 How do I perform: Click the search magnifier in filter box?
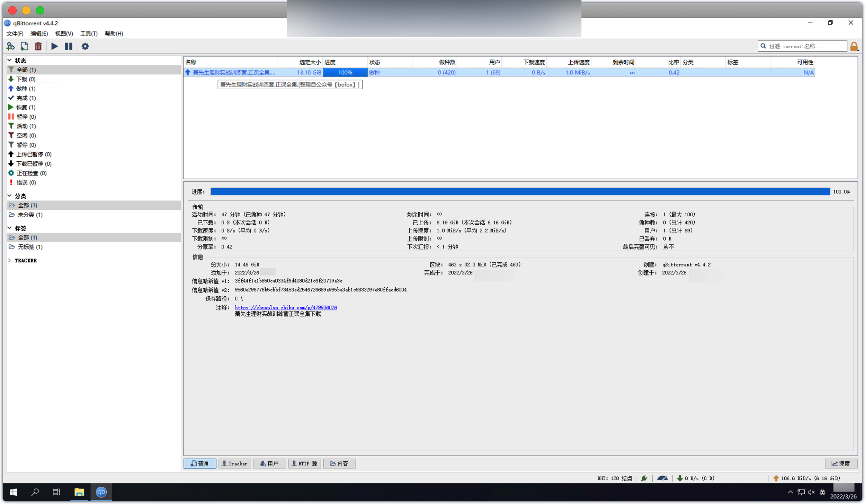point(763,46)
